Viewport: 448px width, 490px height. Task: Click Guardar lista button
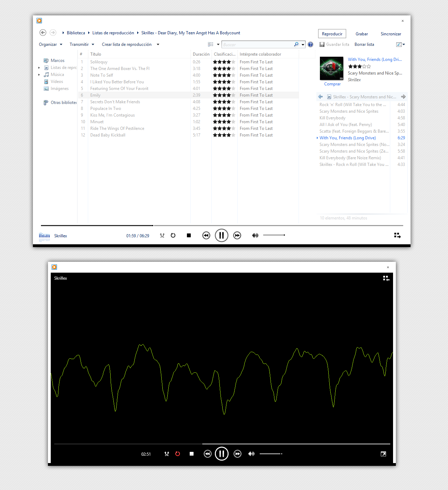[334, 44]
